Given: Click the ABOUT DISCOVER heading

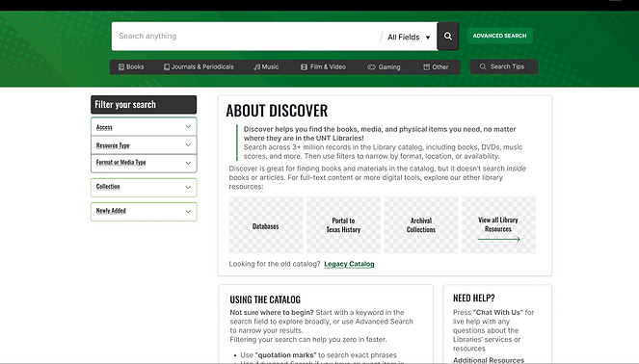Looking at the screenshot, I should point(277,111).
